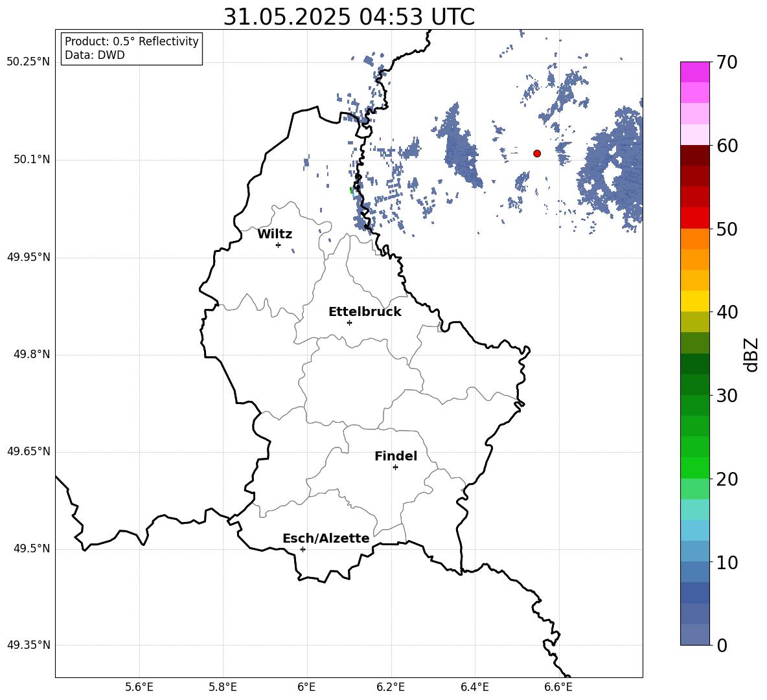This screenshot has height=700, width=767.
Task: Click the magenta top colorbar segment
Action: click(695, 72)
